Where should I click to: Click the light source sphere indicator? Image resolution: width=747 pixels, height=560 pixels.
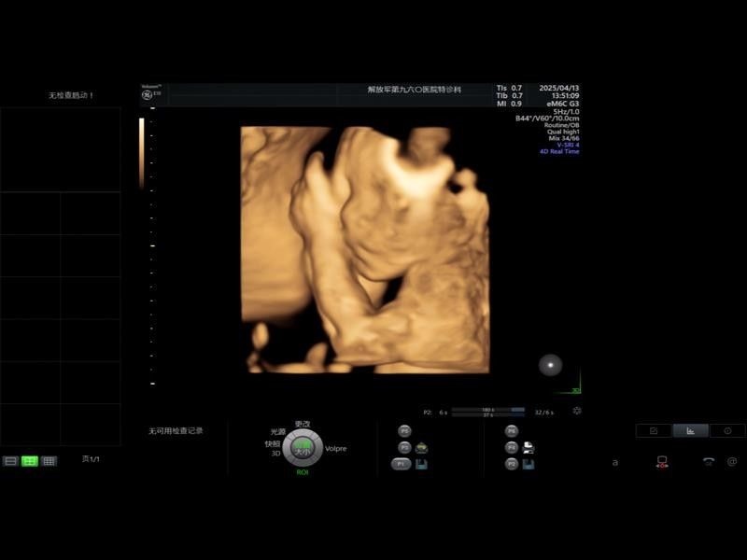pyautogui.click(x=550, y=365)
